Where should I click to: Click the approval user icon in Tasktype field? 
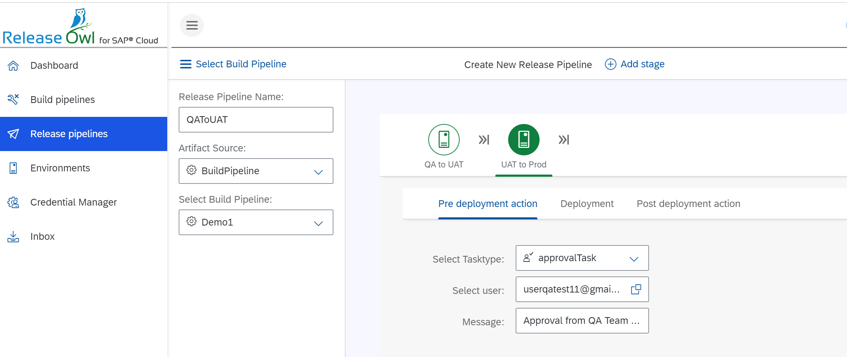point(528,258)
